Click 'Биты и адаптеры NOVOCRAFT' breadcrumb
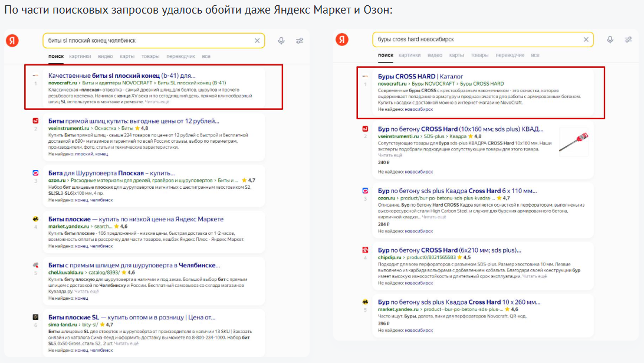644x363 pixels. 117,83
